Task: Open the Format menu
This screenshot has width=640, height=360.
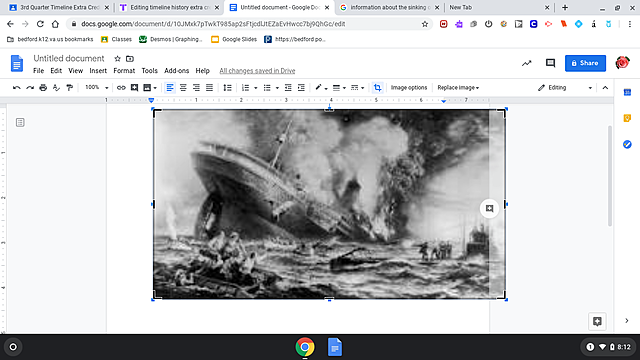Action: 124,71
